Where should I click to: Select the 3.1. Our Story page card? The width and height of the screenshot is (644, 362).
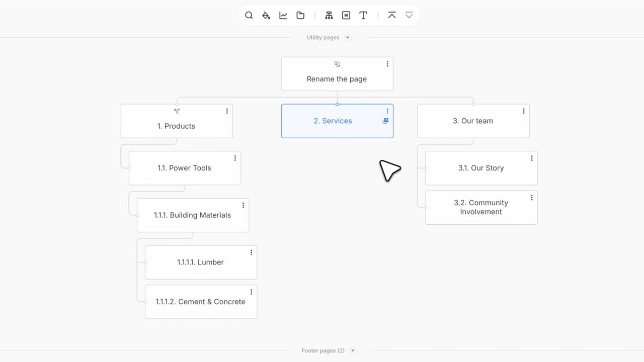[480, 168]
